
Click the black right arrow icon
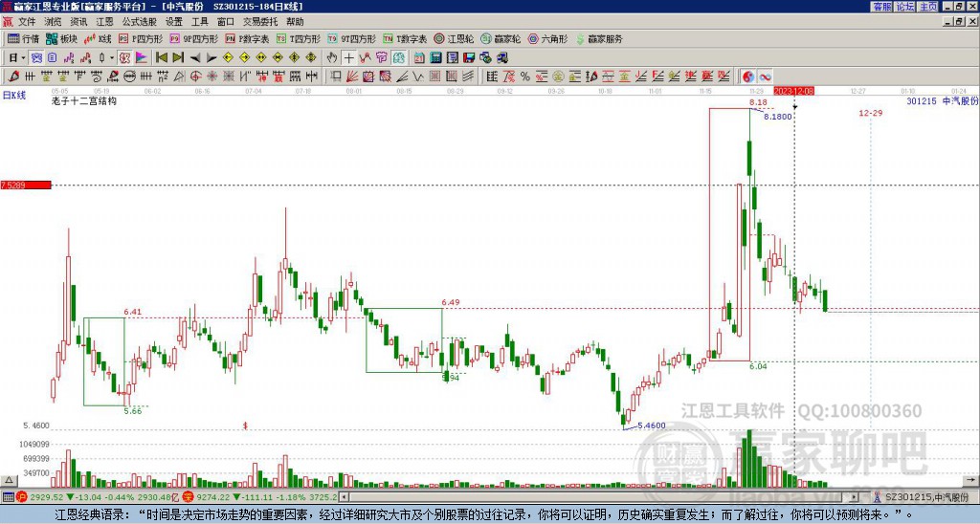(212, 58)
